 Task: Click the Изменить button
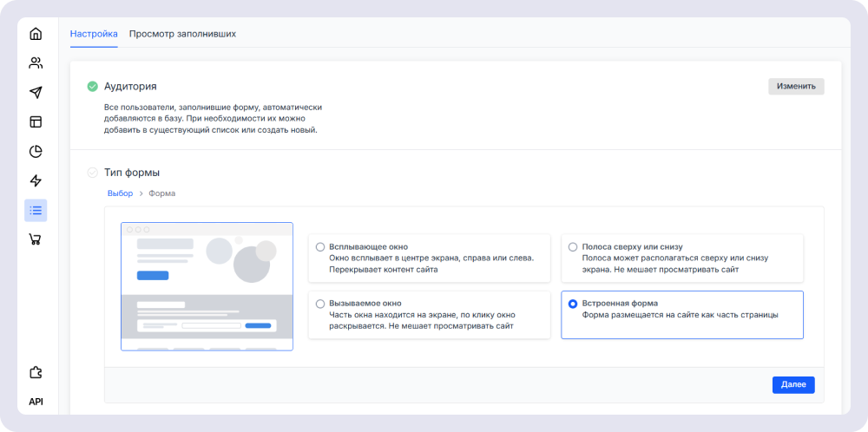click(796, 86)
